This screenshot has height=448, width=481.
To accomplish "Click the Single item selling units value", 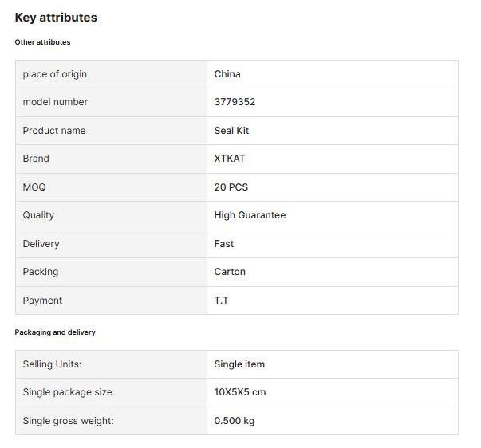I will pyautogui.click(x=239, y=364).
